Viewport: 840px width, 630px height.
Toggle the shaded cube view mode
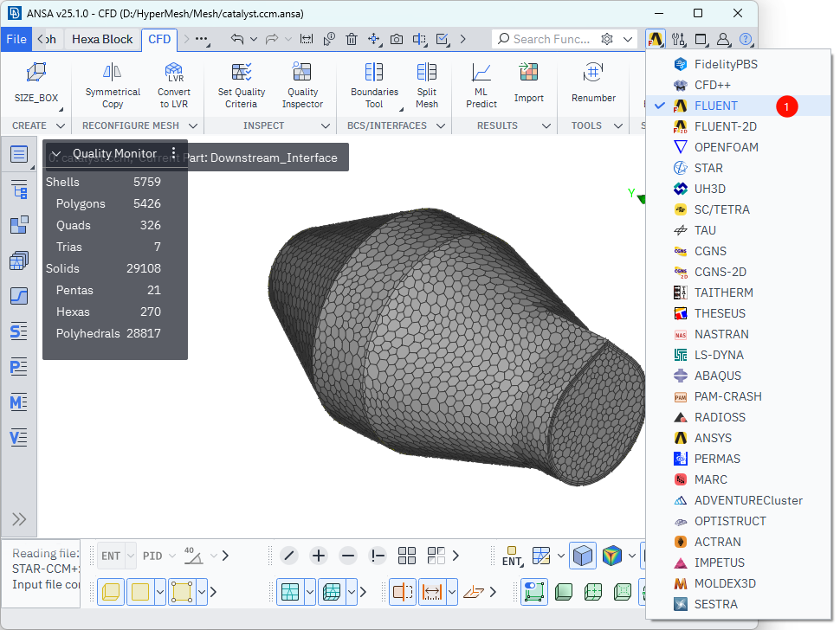point(583,556)
